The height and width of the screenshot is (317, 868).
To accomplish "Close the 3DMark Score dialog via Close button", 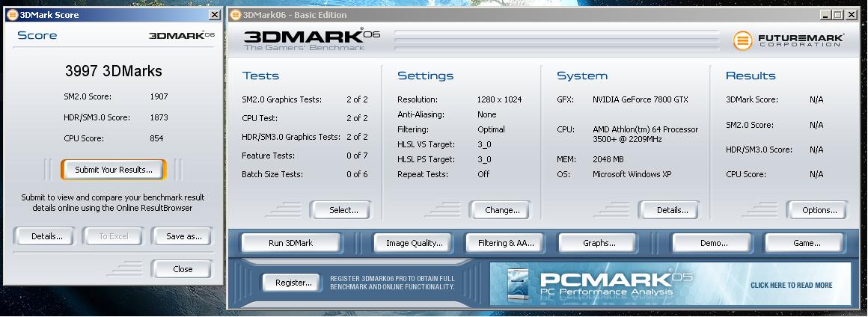I will (x=182, y=269).
